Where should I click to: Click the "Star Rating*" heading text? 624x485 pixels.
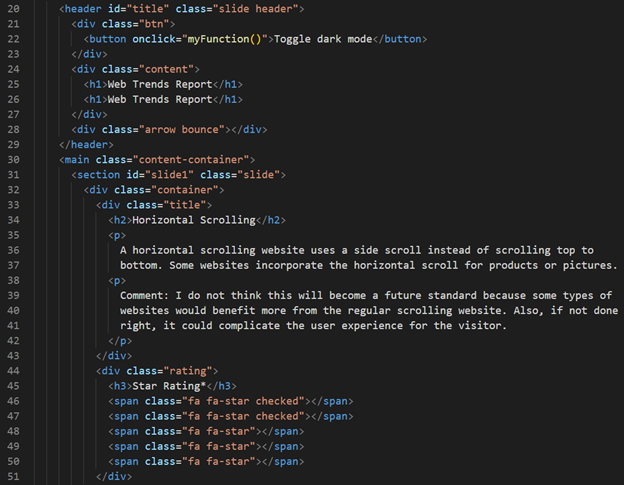point(169,386)
